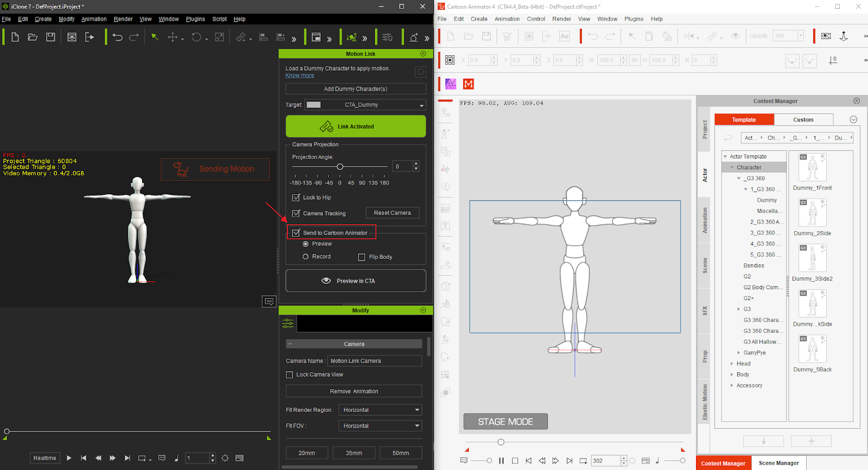Enable Flip Body checkbox
The height and width of the screenshot is (470, 868).
click(362, 257)
